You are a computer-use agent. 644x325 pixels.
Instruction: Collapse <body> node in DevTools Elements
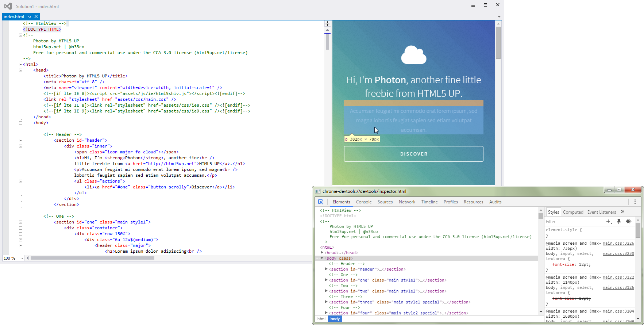322,258
